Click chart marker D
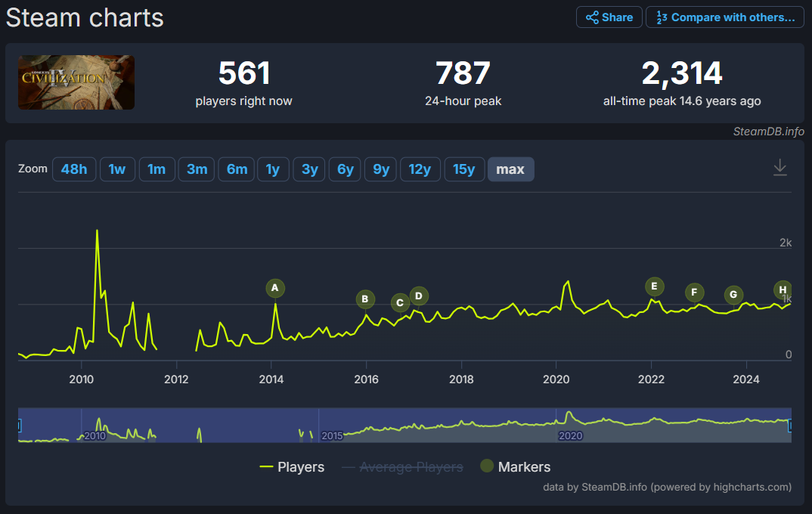 (419, 296)
